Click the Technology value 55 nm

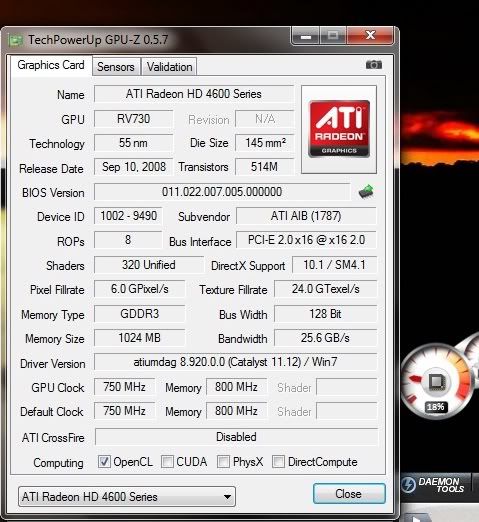pyautogui.click(x=134, y=143)
